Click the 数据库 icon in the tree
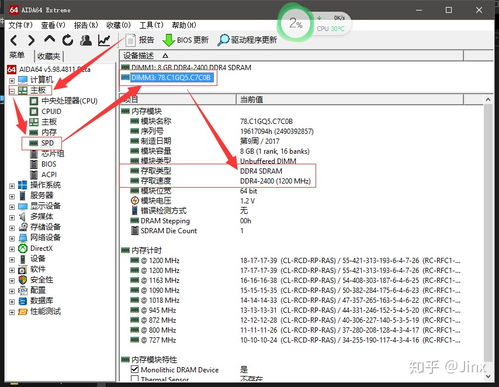This screenshot has height=387, width=499. [x=23, y=301]
